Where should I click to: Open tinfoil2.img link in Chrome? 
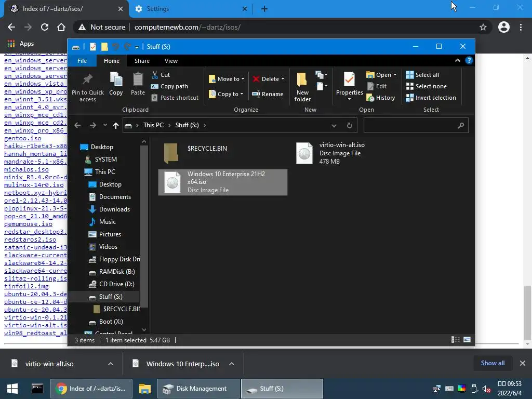[x=26, y=286]
